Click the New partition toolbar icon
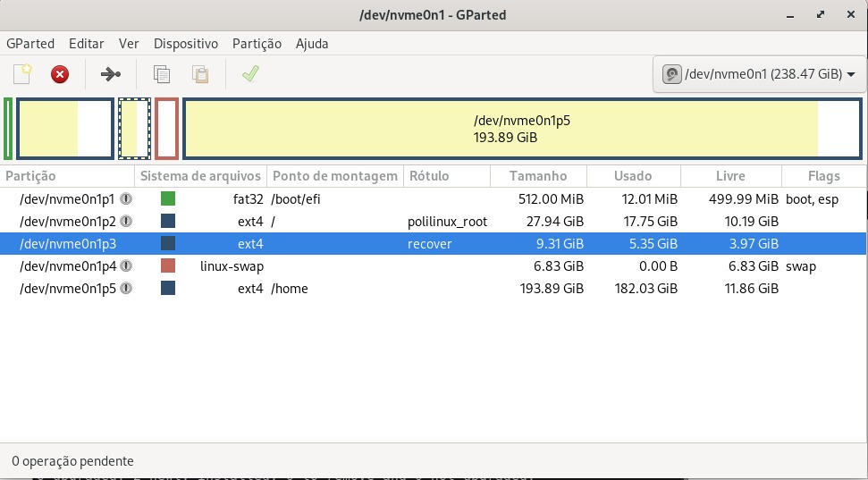868x480 pixels. (x=22, y=73)
